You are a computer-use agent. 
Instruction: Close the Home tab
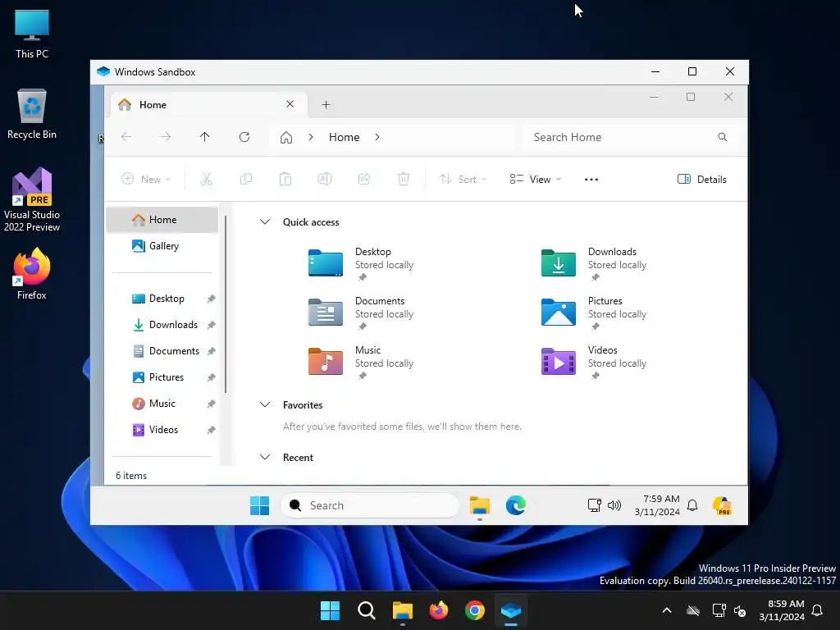(290, 104)
